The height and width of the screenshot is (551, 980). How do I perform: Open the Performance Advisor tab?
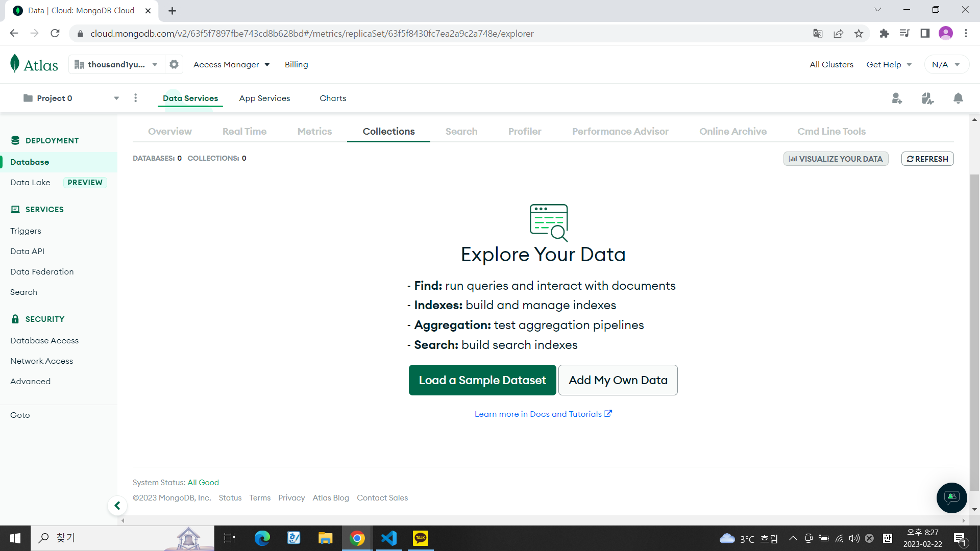[620, 131]
